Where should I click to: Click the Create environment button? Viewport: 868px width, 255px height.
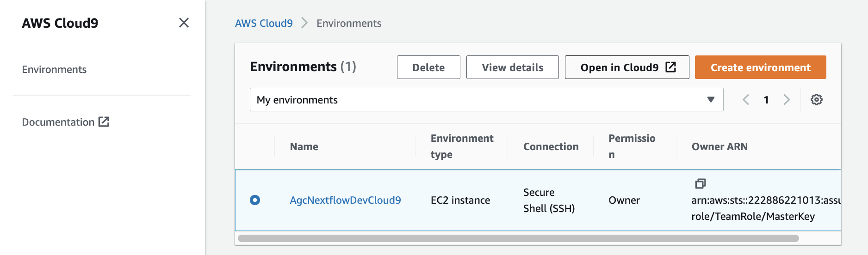pos(761,67)
